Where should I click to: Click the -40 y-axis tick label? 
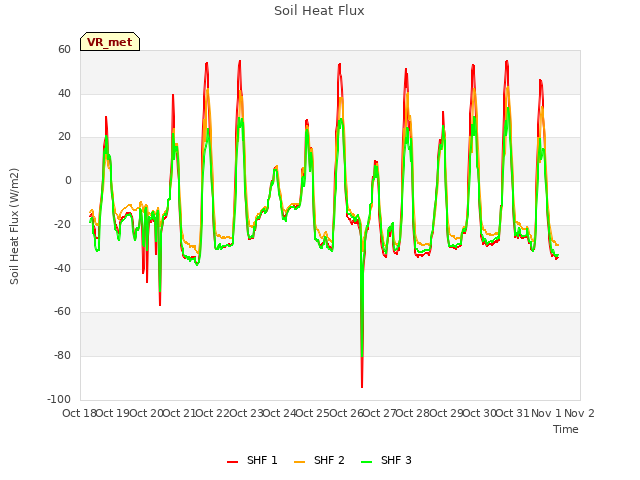tap(62, 268)
